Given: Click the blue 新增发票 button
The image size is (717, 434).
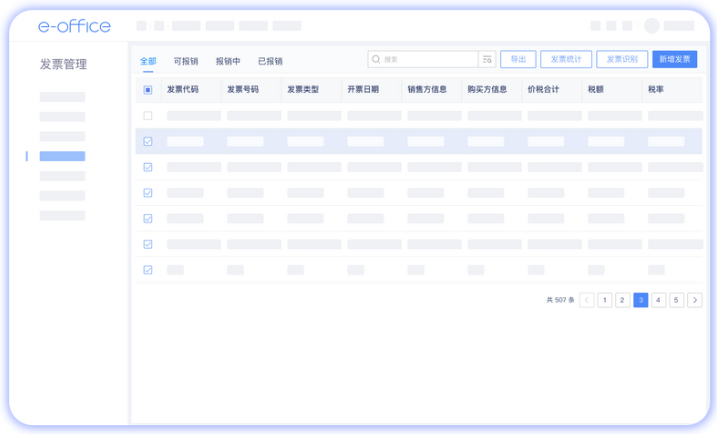Looking at the screenshot, I should (674, 60).
